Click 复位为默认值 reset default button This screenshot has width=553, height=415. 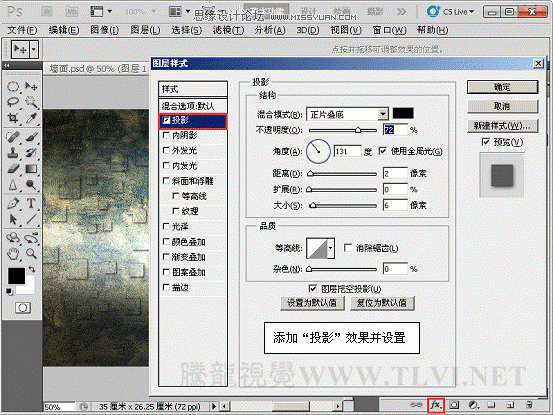pyautogui.click(x=382, y=303)
